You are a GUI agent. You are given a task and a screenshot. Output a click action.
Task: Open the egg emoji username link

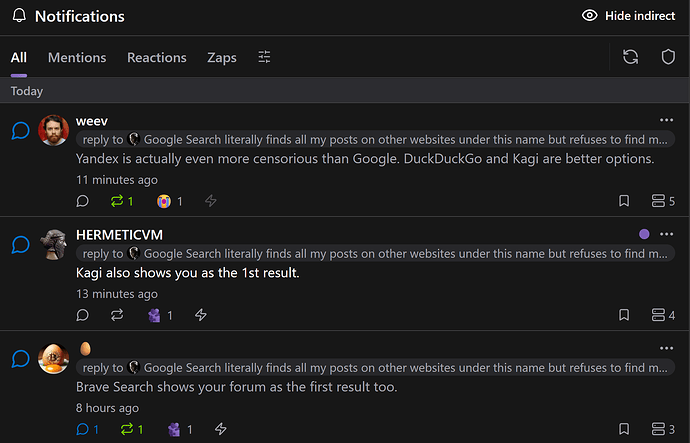point(85,349)
